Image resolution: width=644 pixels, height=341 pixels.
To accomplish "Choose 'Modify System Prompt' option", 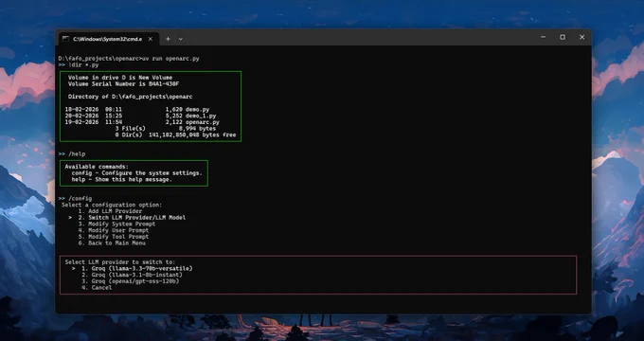I will 117,224.
